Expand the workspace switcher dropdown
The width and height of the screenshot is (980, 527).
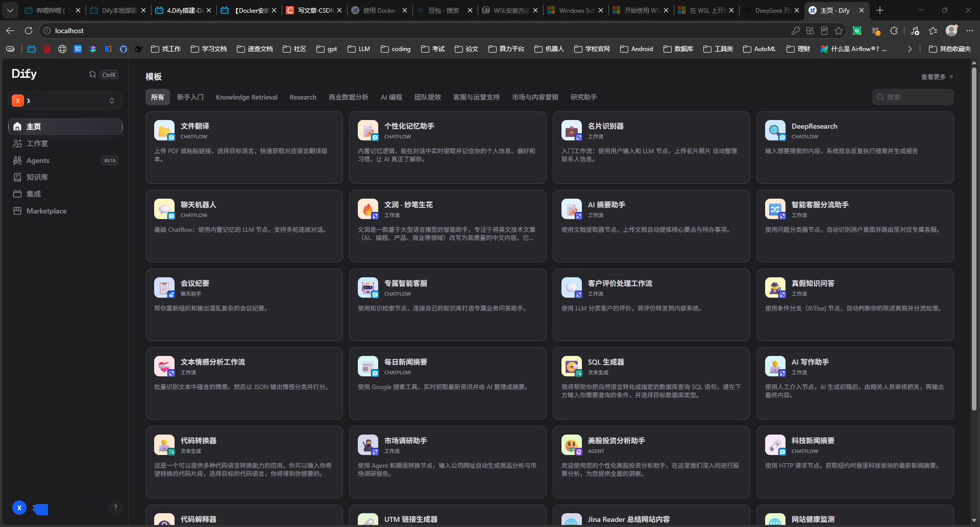pyautogui.click(x=65, y=101)
